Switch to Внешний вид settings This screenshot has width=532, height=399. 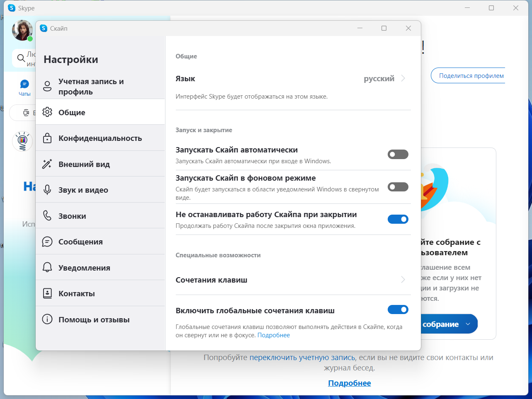tap(100, 164)
